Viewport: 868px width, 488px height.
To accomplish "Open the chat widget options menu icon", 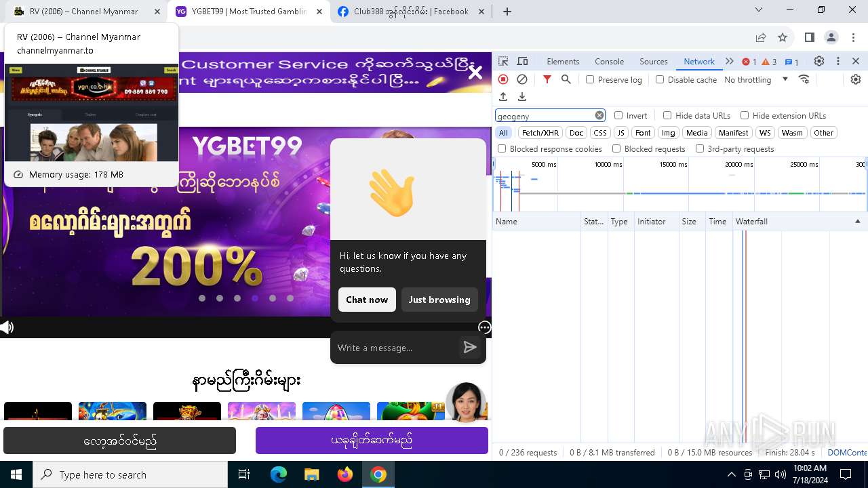I will pyautogui.click(x=484, y=327).
